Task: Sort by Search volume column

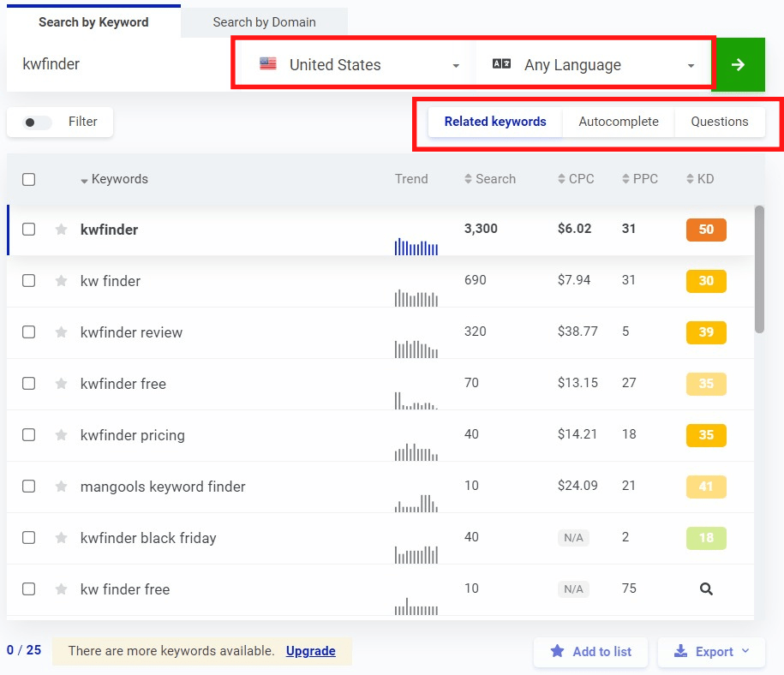Action: (x=490, y=179)
